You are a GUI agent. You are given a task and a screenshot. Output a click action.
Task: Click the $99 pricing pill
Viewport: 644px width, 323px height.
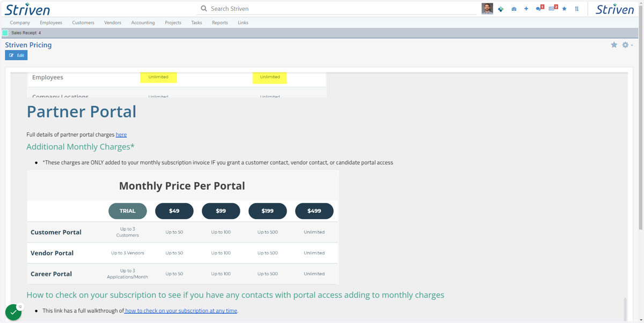221,211
